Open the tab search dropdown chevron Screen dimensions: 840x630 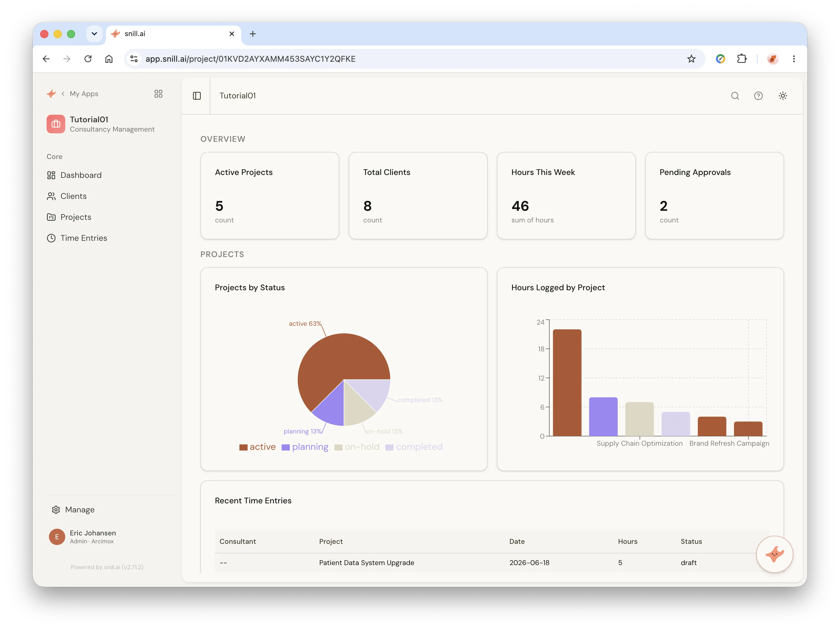pyautogui.click(x=94, y=34)
